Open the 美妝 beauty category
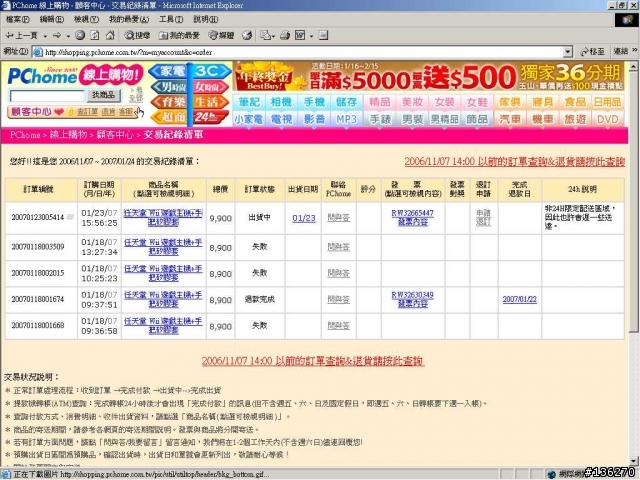 tap(412, 102)
